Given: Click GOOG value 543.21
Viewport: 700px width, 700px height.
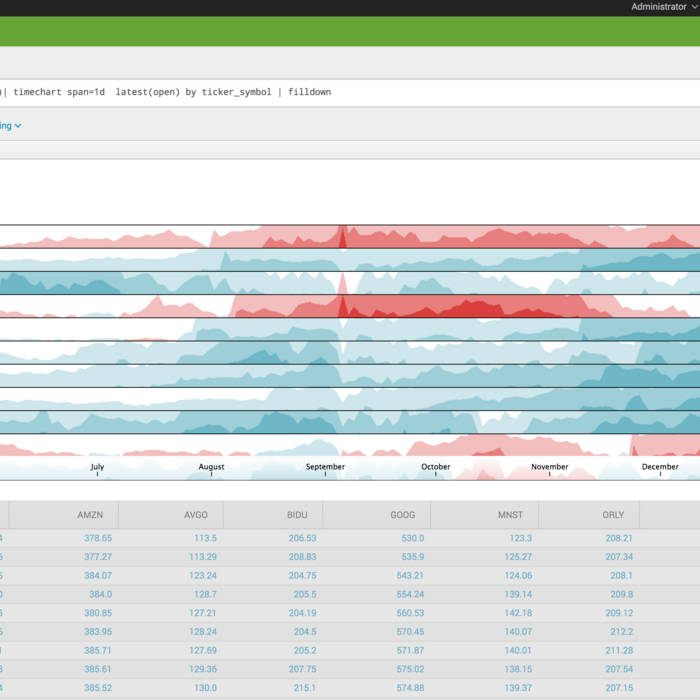Looking at the screenshot, I should pos(410,576).
